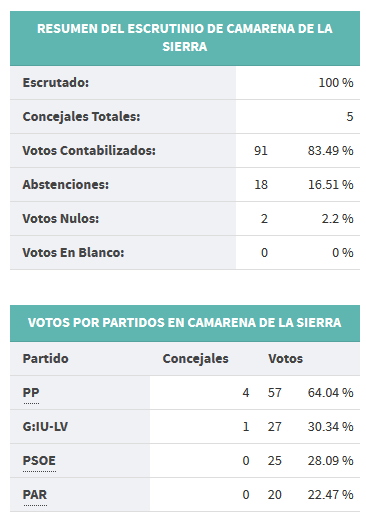Click the Concejales column header

[196, 359]
